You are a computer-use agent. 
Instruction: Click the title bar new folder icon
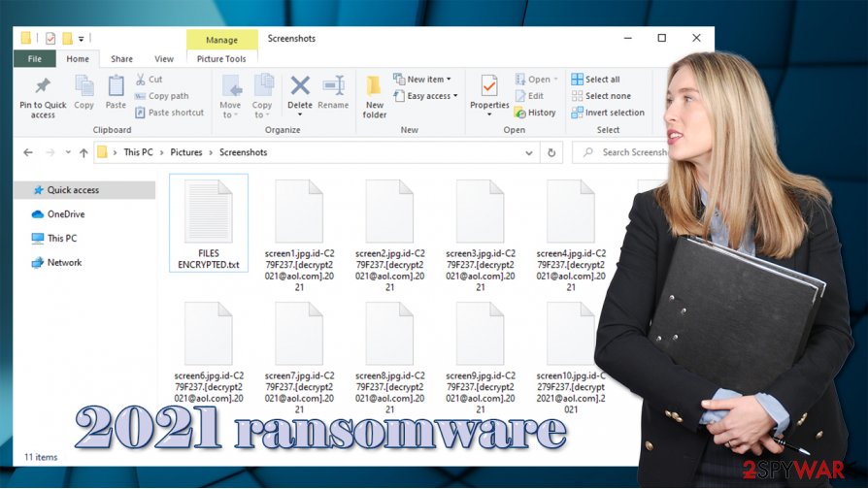click(68, 38)
